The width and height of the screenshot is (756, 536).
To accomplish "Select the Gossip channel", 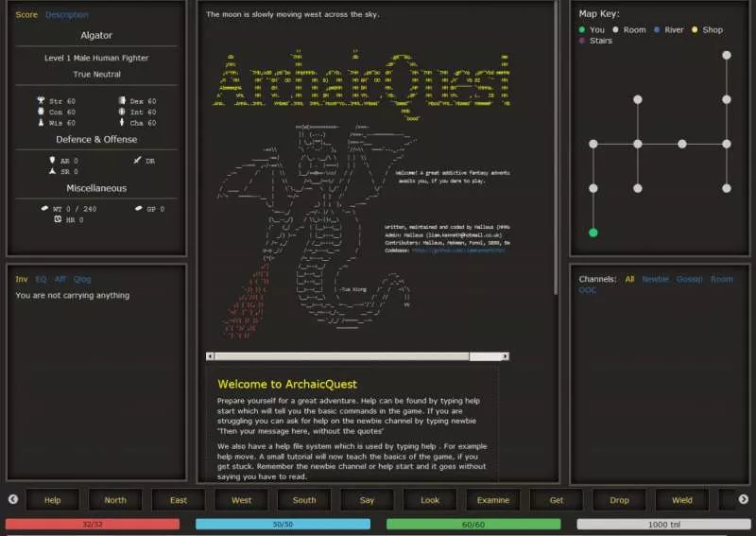I will (689, 279).
